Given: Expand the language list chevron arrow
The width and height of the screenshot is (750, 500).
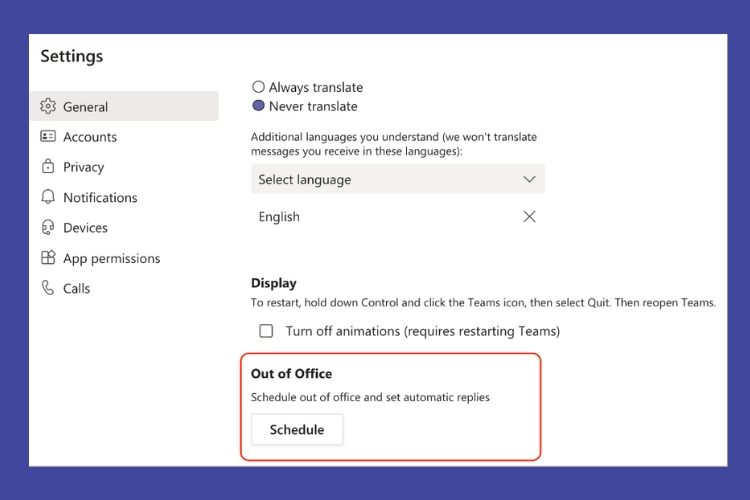Looking at the screenshot, I should coord(529,179).
